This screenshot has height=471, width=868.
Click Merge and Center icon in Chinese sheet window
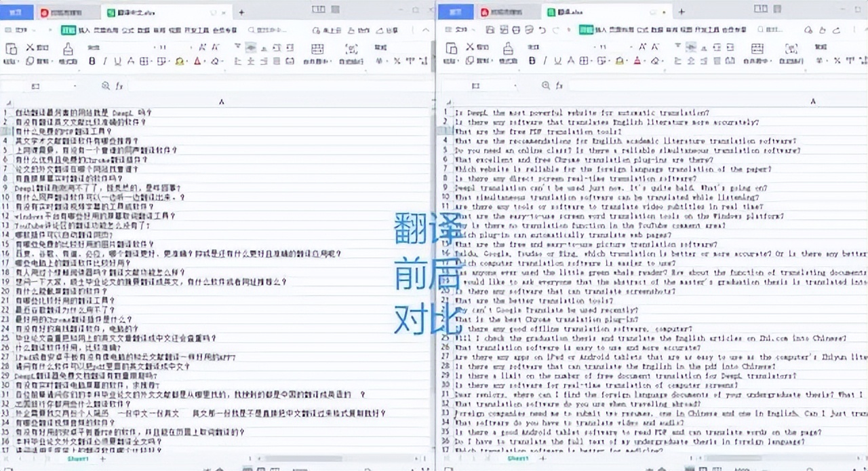[x=317, y=49]
